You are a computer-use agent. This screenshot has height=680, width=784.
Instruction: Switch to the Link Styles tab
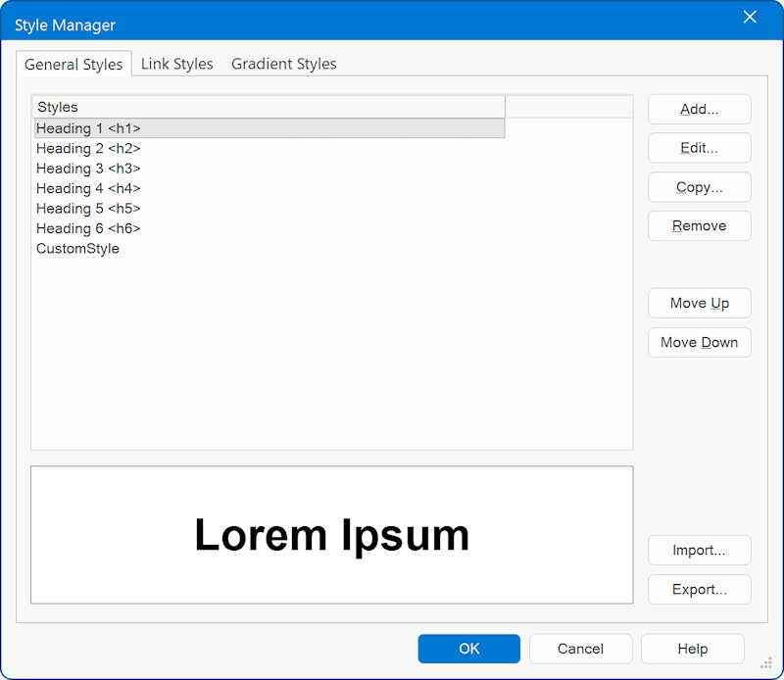176,64
